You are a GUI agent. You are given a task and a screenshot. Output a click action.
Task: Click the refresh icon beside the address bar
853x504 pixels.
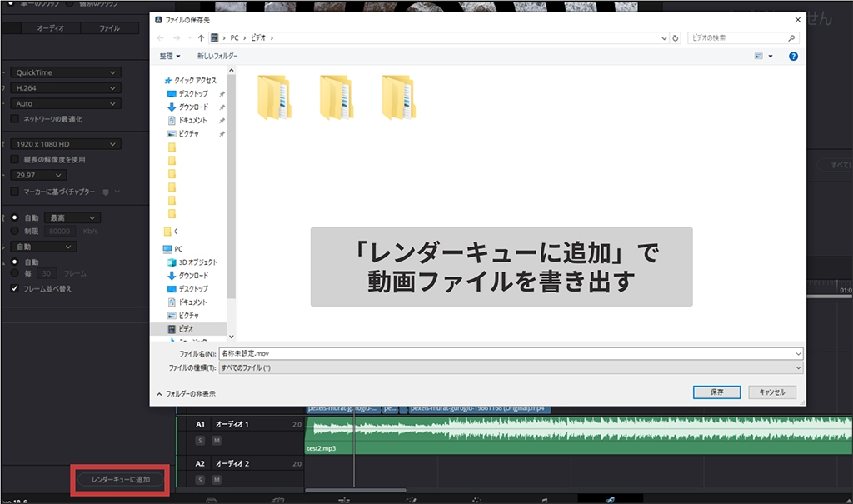pyautogui.click(x=675, y=38)
